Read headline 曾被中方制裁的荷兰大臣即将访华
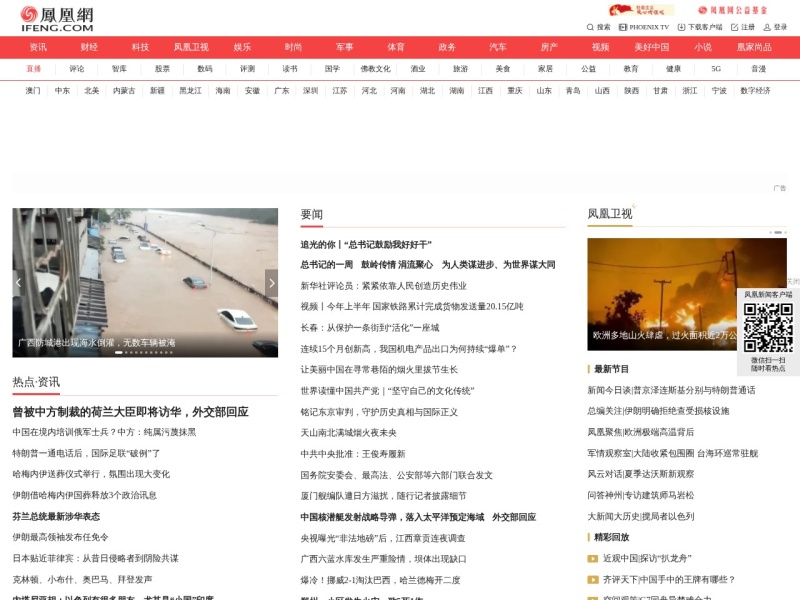Screen dimensions: 800x600 [130, 412]
